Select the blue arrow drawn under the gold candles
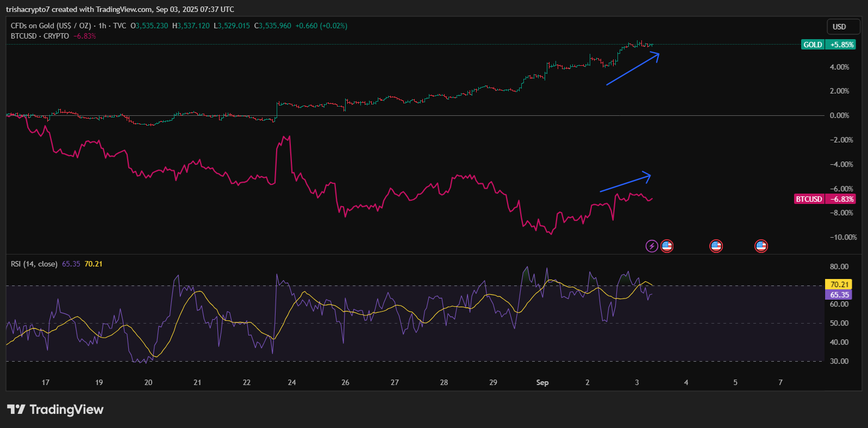This screenshot has height=428, width=868. coord(632,69)
